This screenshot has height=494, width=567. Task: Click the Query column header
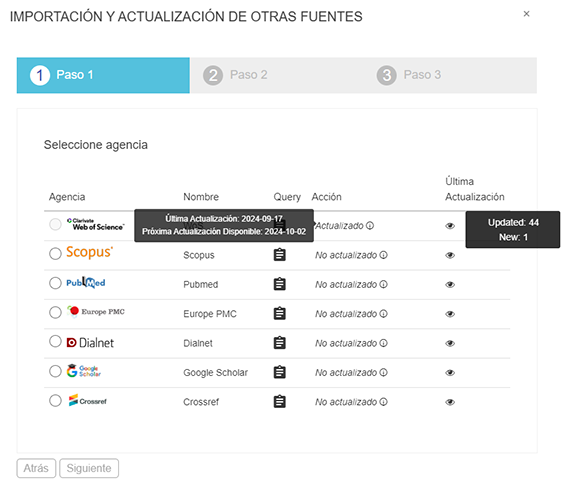point(287,197)
